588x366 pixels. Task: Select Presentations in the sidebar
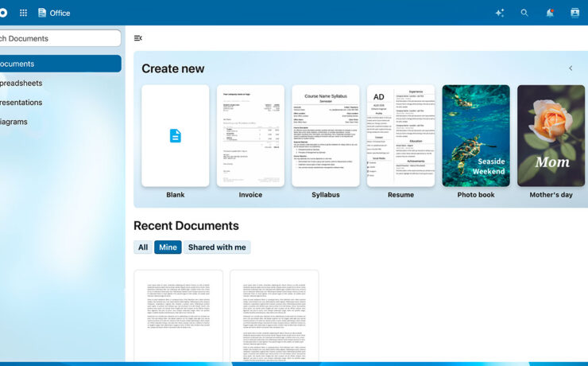(x=60, y=102)
